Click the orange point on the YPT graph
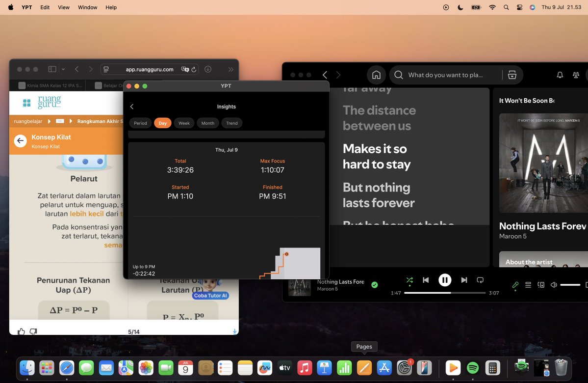Screen dimensions: 588x383 tap(286, 254)
